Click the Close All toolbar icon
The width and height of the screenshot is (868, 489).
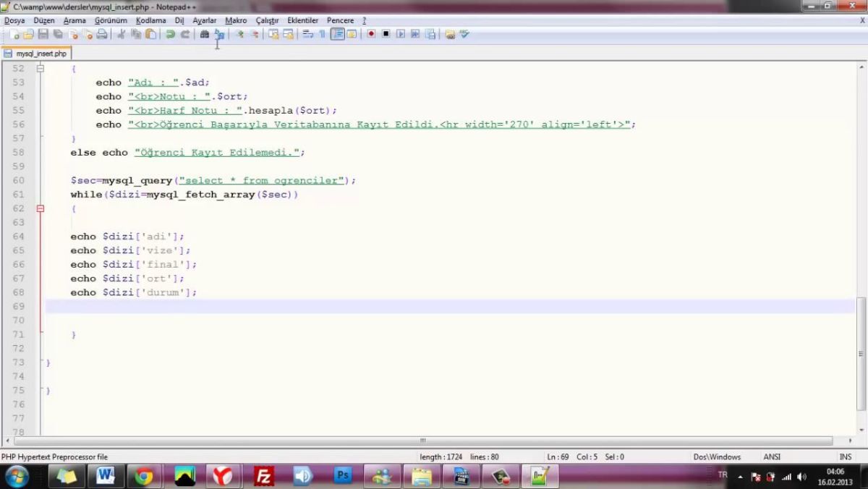point(88,34)
